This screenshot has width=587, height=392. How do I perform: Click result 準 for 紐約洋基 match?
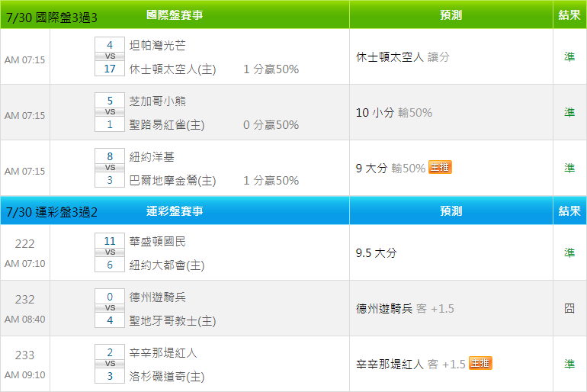569,168
